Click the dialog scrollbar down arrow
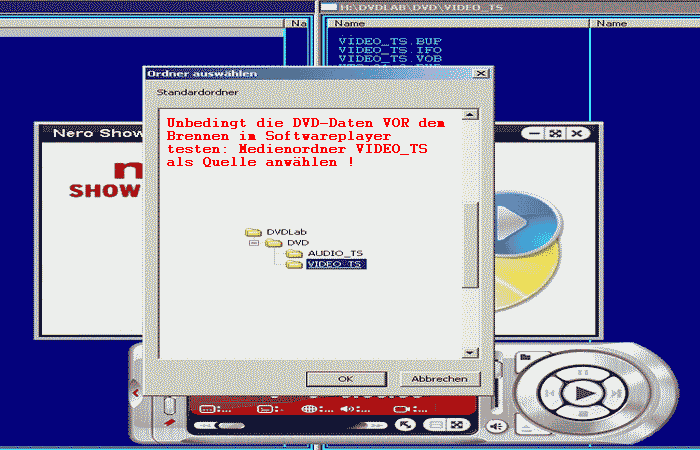The image size is (700, 450). click(469, 352)
